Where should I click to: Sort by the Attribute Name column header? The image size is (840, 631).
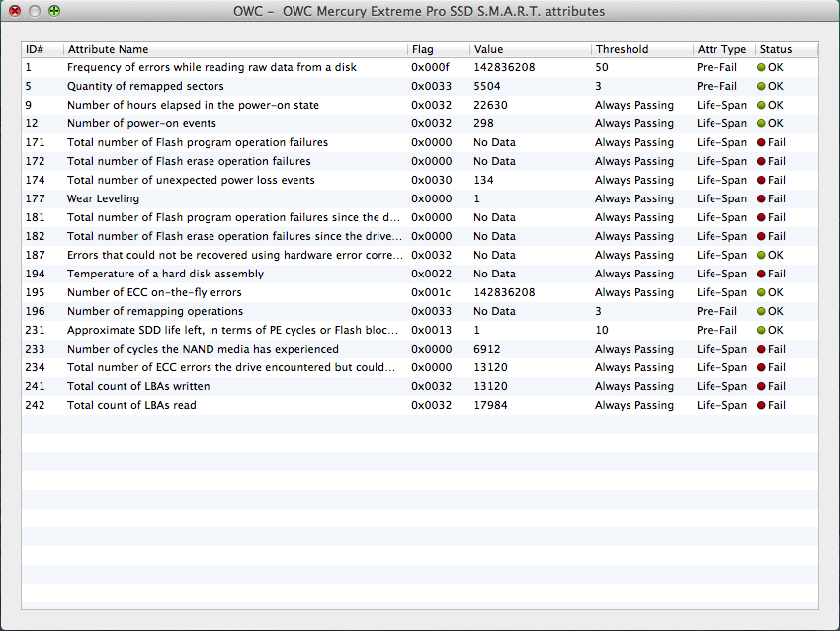[235, 49]
